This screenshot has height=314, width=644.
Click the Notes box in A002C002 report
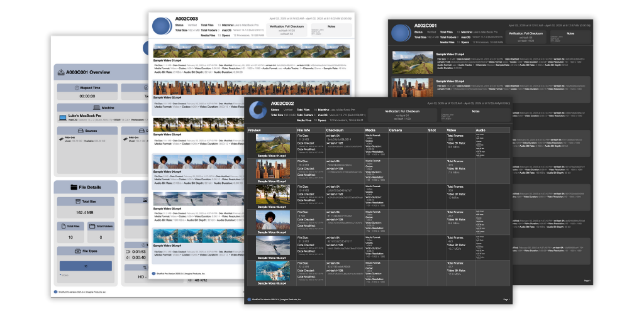pyautogui.click(x=477, y=114)
